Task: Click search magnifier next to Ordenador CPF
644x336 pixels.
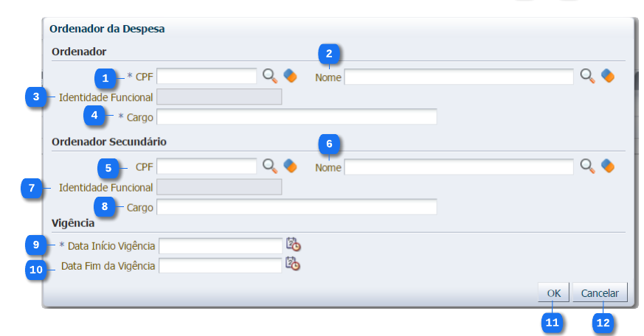Action: click(270, 75)
